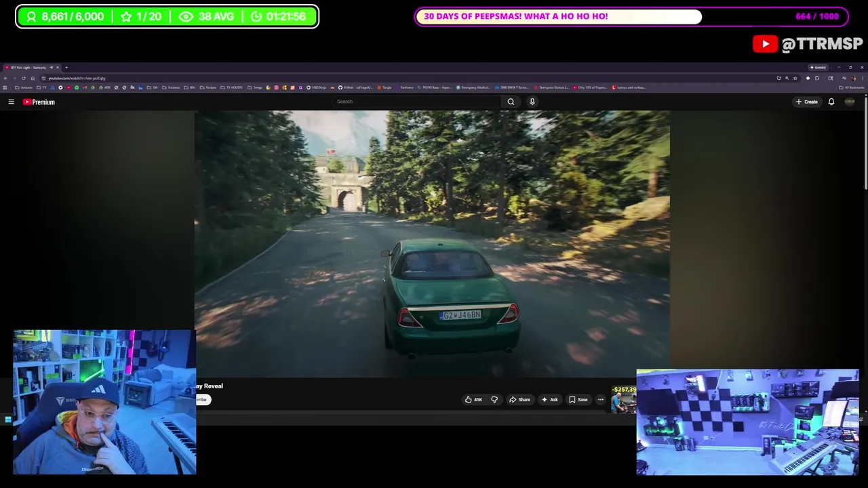Open the Business bookmarks folder
The image size is (868, 488).
(x=172, y=87)
